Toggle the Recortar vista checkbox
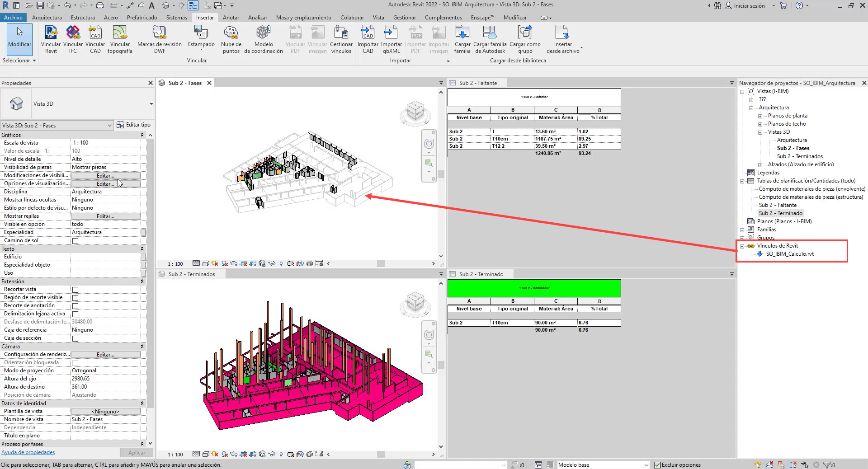The height and width of the screenshot is (469, 868). (x=75, y=290)
